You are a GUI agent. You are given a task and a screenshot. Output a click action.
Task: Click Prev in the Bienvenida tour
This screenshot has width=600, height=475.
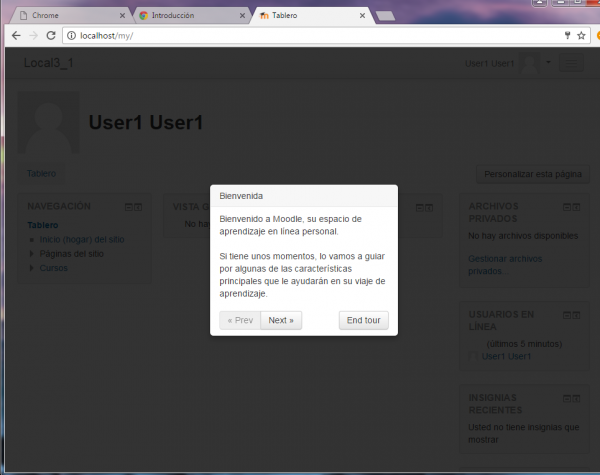coord(240,320)
